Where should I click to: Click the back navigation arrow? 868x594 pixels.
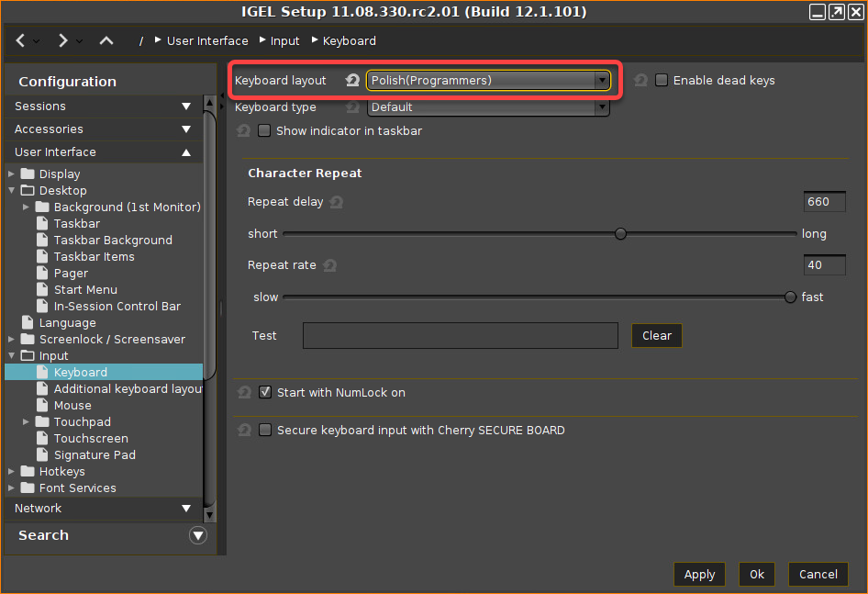tap(21, 40)
